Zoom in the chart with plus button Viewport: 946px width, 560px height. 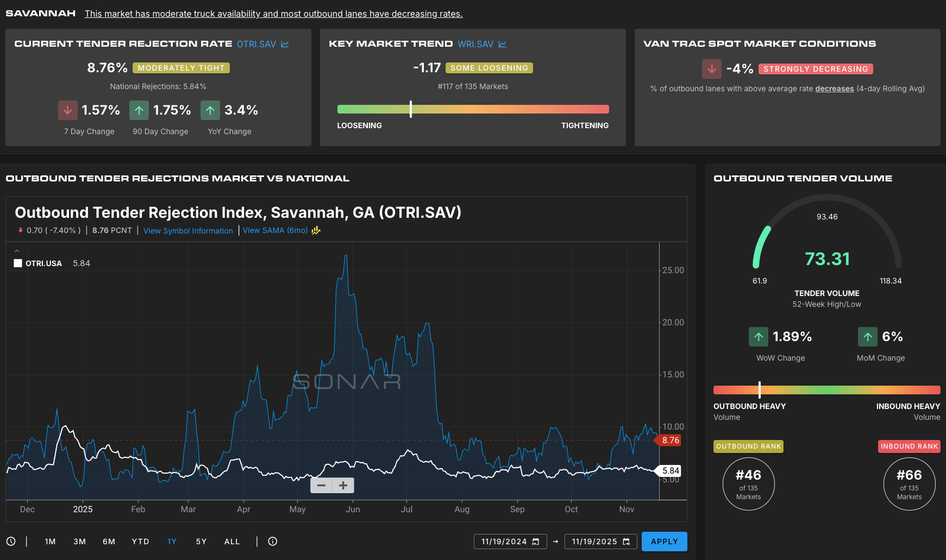tap(343, 485)
